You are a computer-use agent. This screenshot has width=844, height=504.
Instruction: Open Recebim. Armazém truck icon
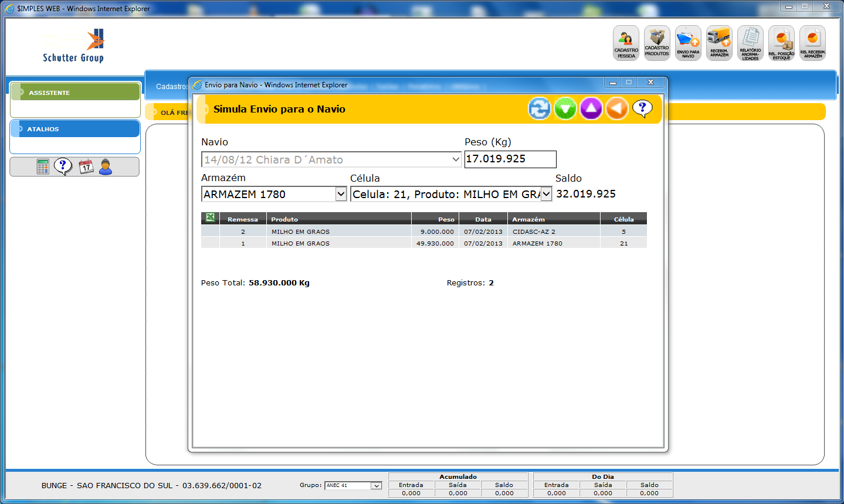(719, 43)
